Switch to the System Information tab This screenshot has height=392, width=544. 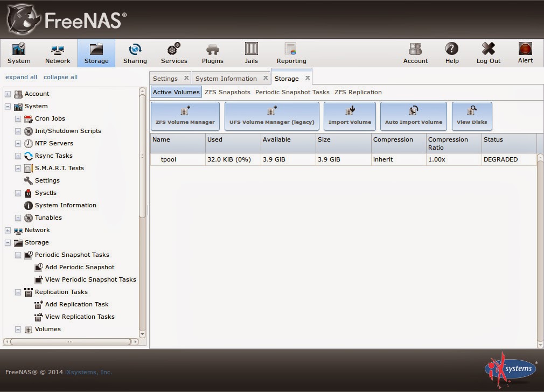point(226,79)
